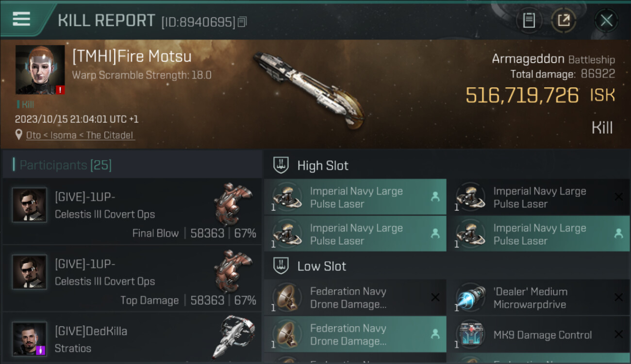Click the share kill report icon
Screen dimensions: 631x364
(x=564, y=20)
